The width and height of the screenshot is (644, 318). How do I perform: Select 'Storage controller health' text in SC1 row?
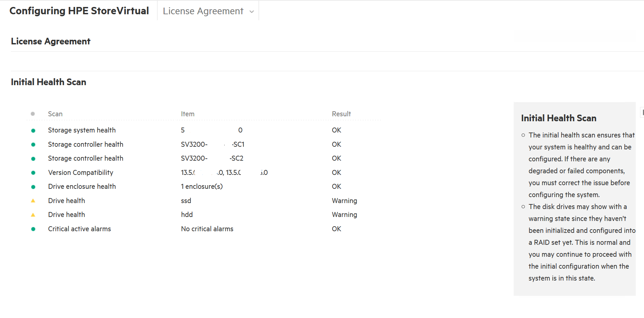pyautogui.click(x=85, y=144)
